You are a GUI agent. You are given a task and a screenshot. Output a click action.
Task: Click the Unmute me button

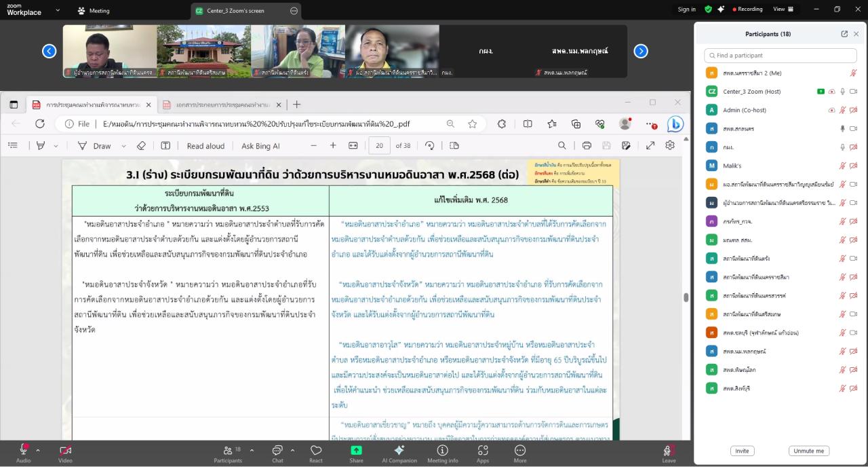pos(808,451)
